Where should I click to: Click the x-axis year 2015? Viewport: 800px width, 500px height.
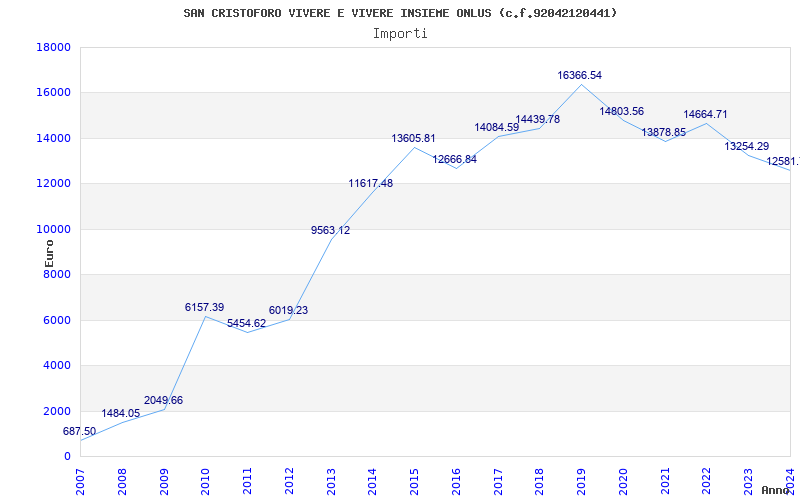(415, 482)
